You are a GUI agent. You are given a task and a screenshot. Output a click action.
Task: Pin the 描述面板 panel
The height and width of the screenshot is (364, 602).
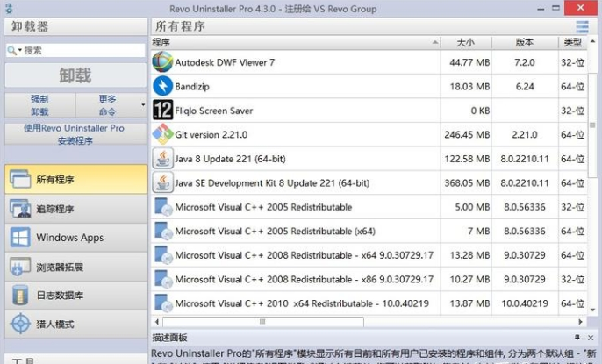577,338
